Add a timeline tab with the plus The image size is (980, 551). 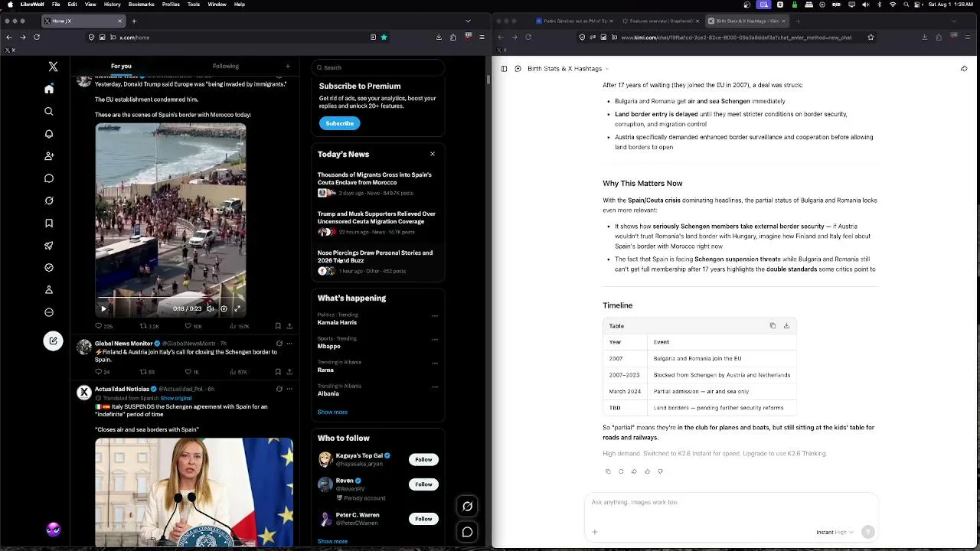(x=288, y=67)
